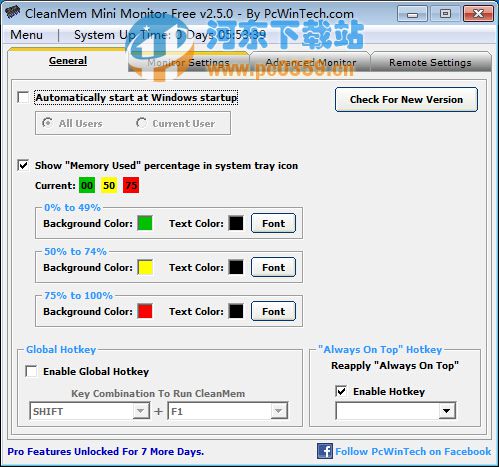The image size is (499, 467).
Task: Close the CleanMem Mini Monitor window
Action: click(478, 14)
